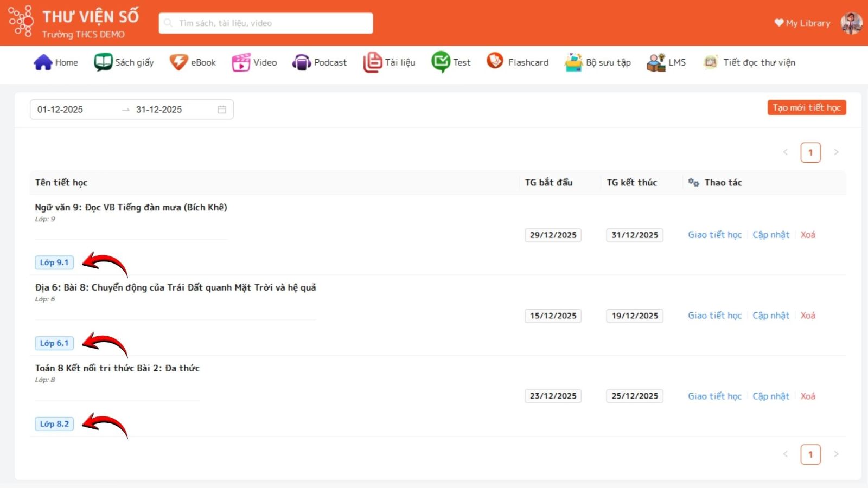Click the search books input field
Viewport: 868px width, 488px height.
tap(266, 23)
